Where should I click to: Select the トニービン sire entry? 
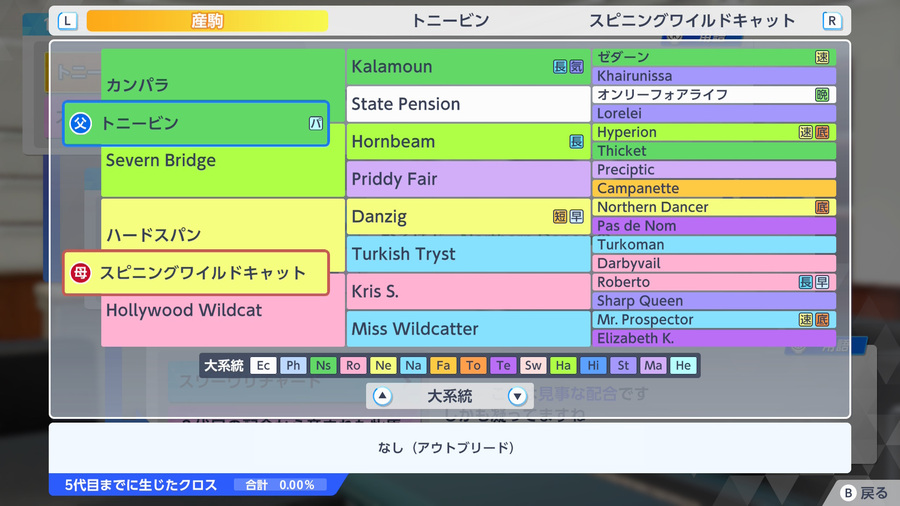[196, 123]
